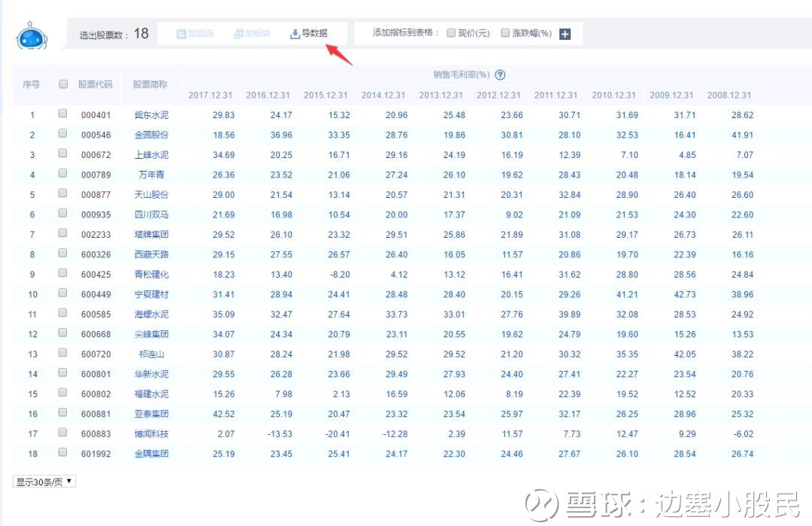Open the 海螺水泥 stock link
812x526 pixels.
152,314
